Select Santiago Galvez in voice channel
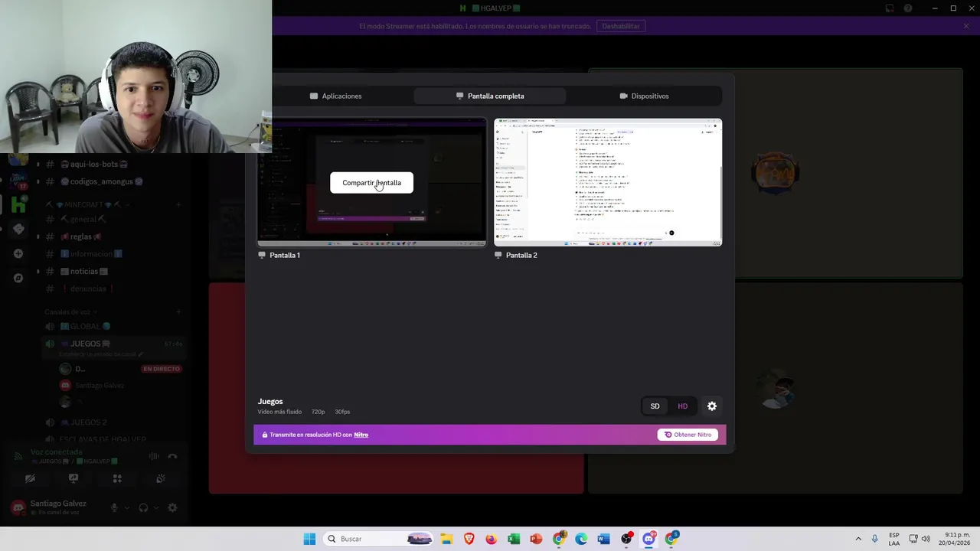 [x=100, y=386]
